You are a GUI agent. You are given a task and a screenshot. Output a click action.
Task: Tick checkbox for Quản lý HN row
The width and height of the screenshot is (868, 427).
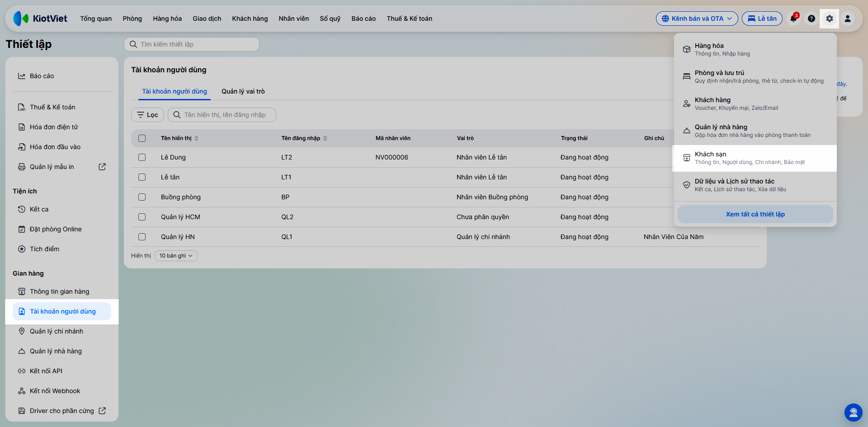click(x=142, y=237)
